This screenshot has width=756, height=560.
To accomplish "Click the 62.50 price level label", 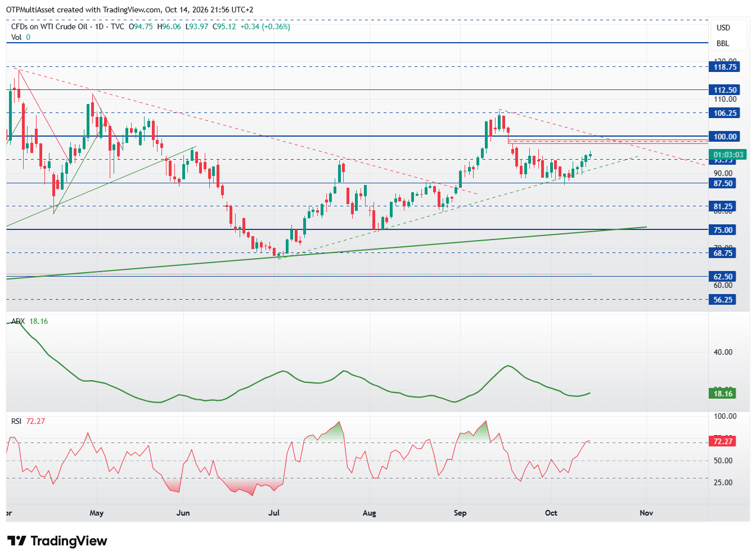I will [x=723, y=277].
